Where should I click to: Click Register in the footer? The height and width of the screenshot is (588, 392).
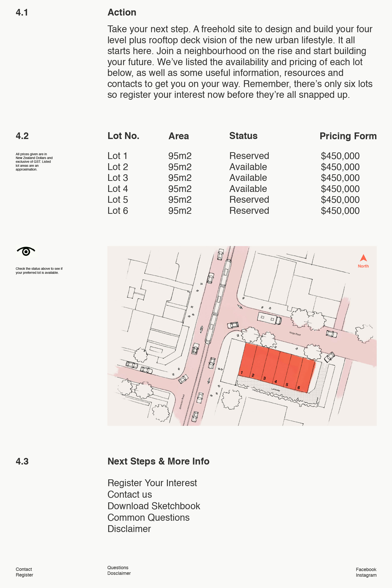pos(24,575)
